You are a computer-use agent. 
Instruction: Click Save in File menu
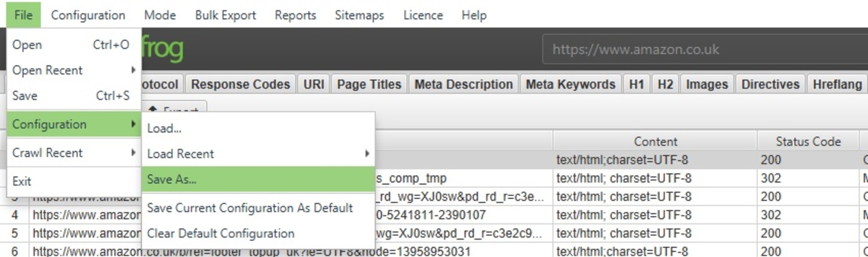(x=25, y=96)
